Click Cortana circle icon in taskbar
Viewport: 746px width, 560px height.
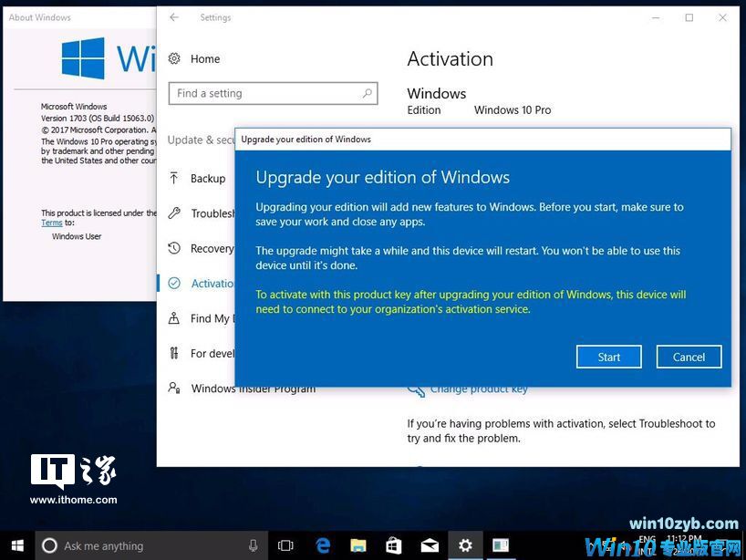(49, 545)
